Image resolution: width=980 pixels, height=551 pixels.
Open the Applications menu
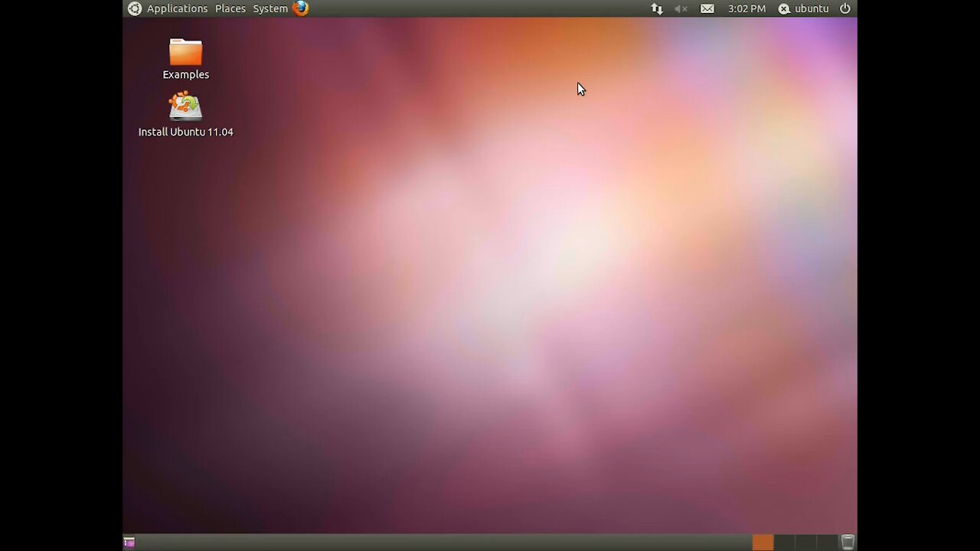[177, 8]
